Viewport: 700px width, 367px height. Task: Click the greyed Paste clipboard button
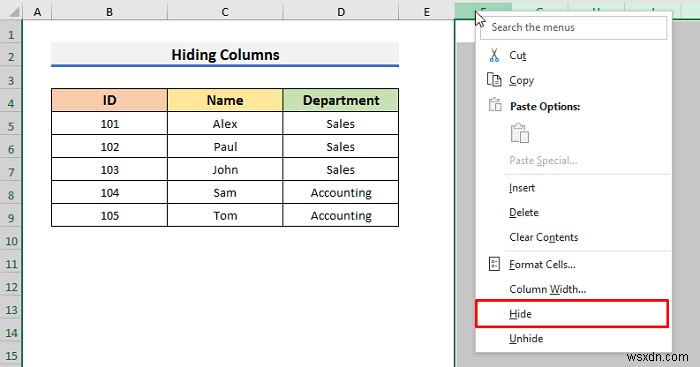point(520,133)
